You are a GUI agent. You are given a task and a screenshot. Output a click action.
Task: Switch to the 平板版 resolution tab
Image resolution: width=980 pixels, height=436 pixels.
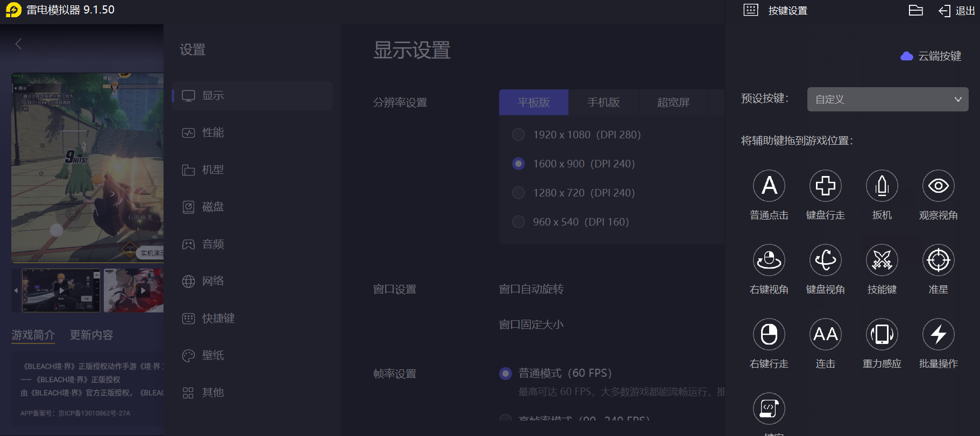pos(534,102)
